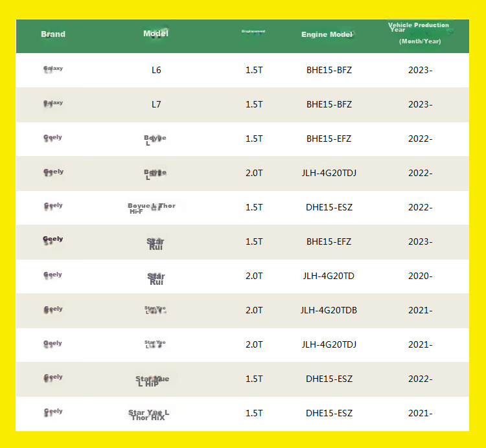Click '2021-' in the Thor HiX row
Image resolution: width=486 pixels, height=448 pixels.
point(420,413)
